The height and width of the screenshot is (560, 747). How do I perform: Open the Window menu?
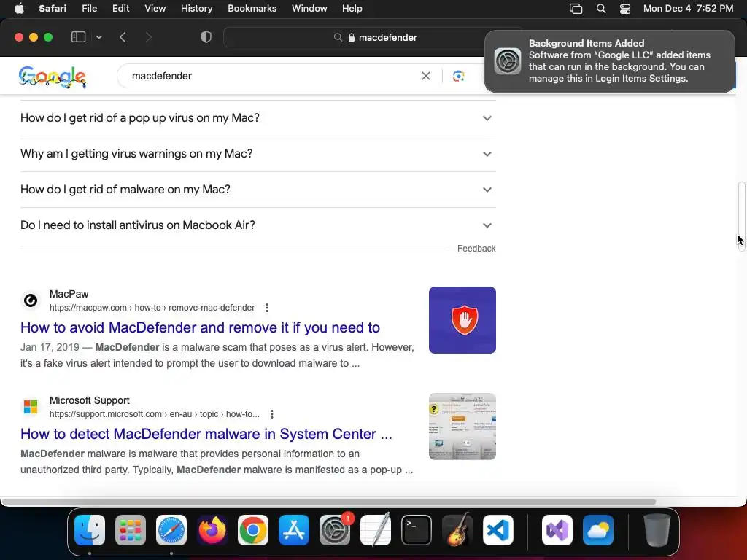pyautogui.click(x=309, y=9)
